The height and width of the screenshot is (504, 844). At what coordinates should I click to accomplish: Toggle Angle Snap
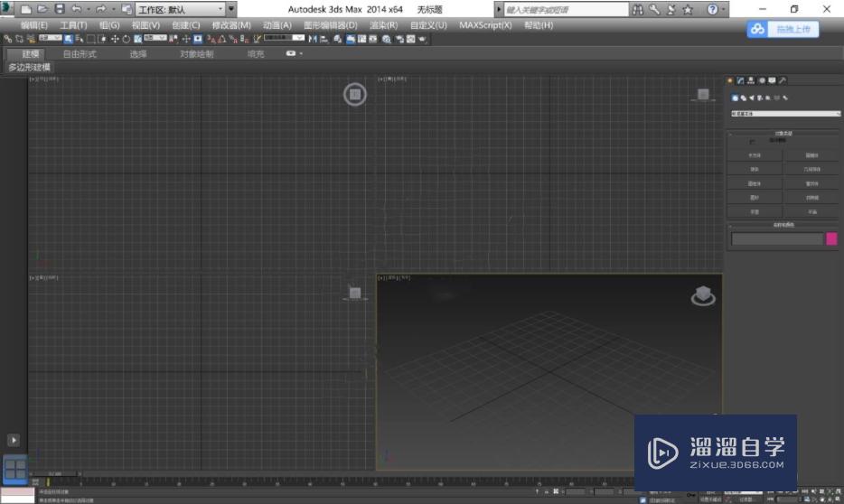point(221,39)
